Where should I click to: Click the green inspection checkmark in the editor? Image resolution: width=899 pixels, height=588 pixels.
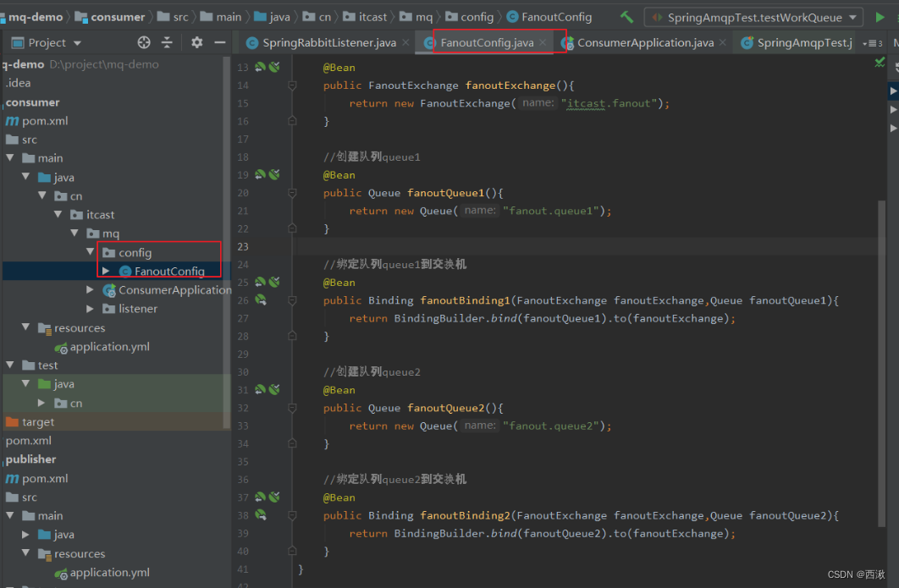click(x=880, y=63)
